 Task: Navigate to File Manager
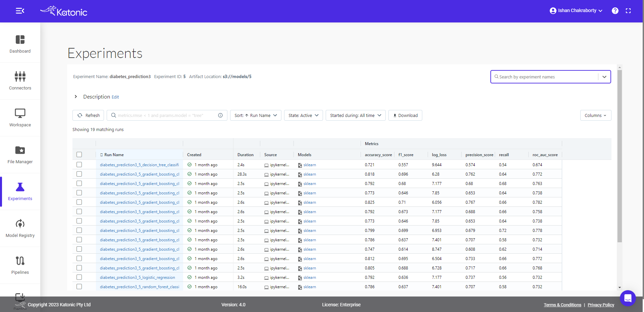click(20, 154)
